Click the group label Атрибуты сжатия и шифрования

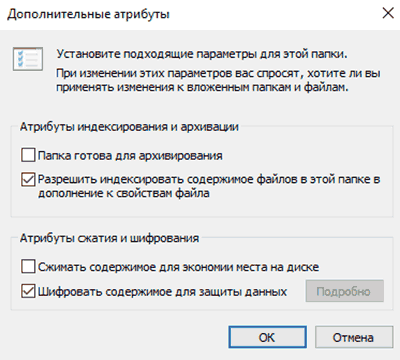(110, 238)
